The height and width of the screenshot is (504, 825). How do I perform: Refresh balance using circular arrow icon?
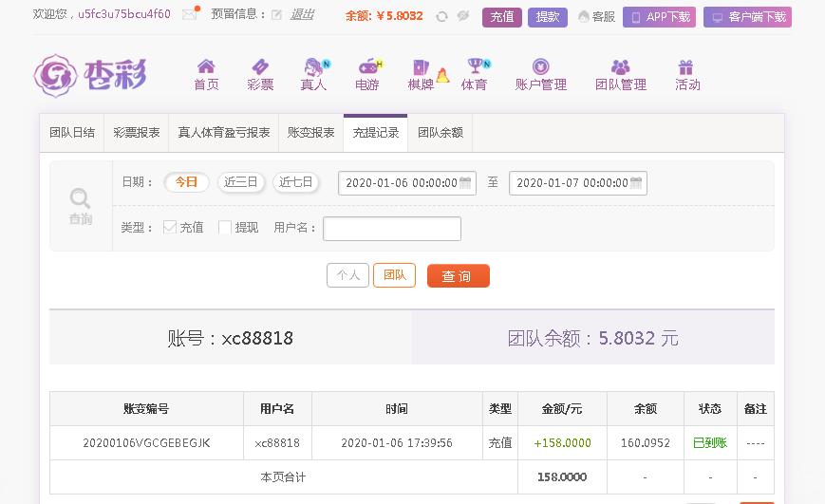442,16
